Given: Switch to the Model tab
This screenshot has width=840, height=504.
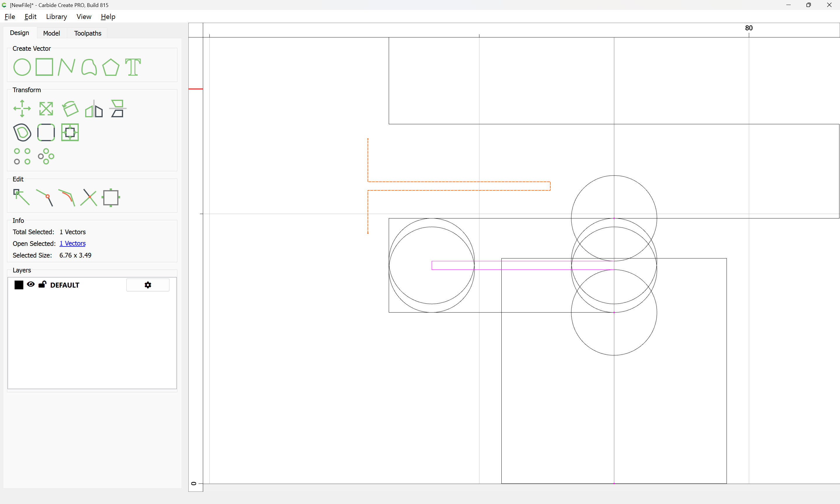Looking at the screenshot, I should pos(52,33).
